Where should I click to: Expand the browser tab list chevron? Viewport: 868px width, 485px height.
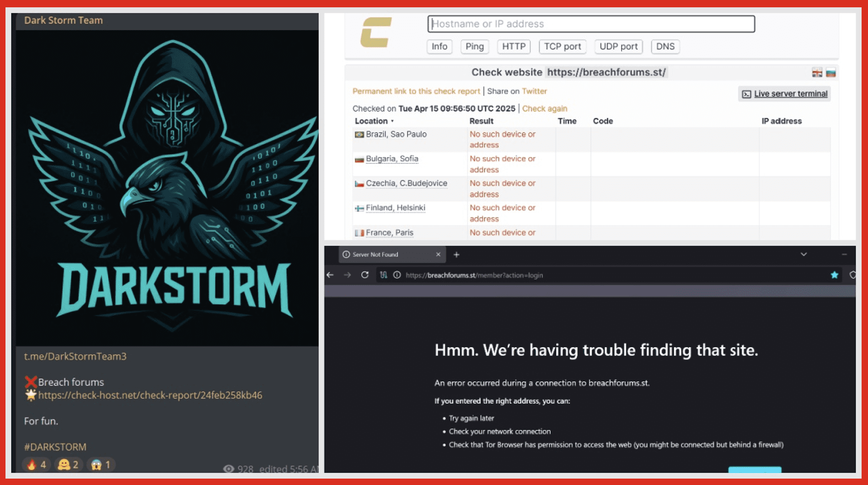coord(804,254)
